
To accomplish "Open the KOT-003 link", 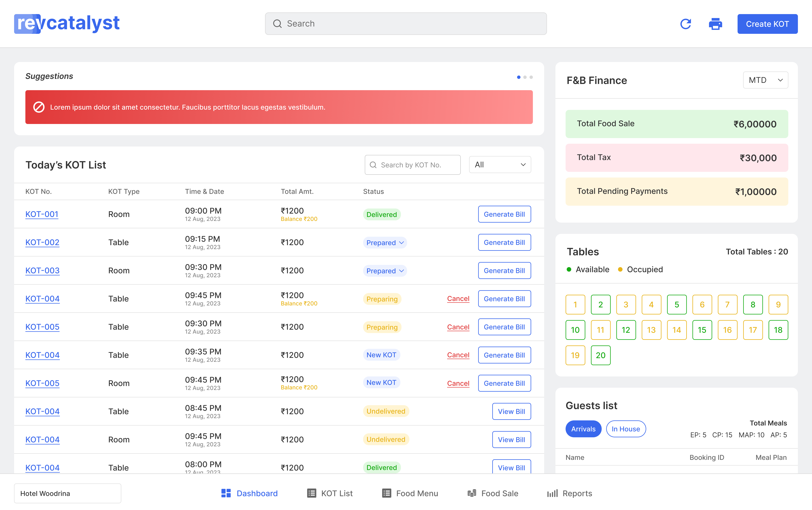I will tap(42, 271).
